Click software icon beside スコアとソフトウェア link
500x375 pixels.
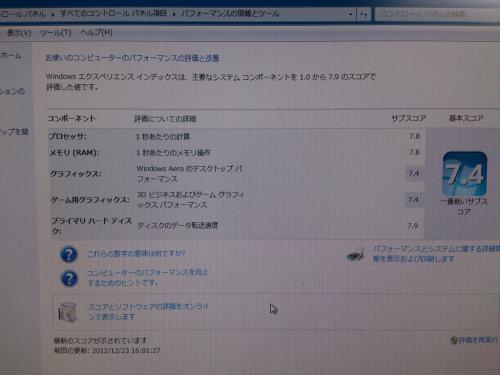[x=68, y=312]
